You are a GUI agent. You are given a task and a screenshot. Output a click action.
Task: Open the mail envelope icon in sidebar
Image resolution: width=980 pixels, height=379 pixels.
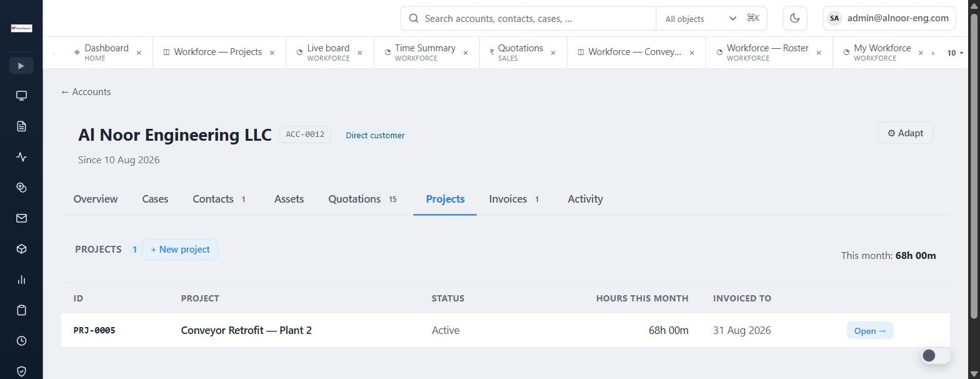pyautogui.click(x=21, y=218)
